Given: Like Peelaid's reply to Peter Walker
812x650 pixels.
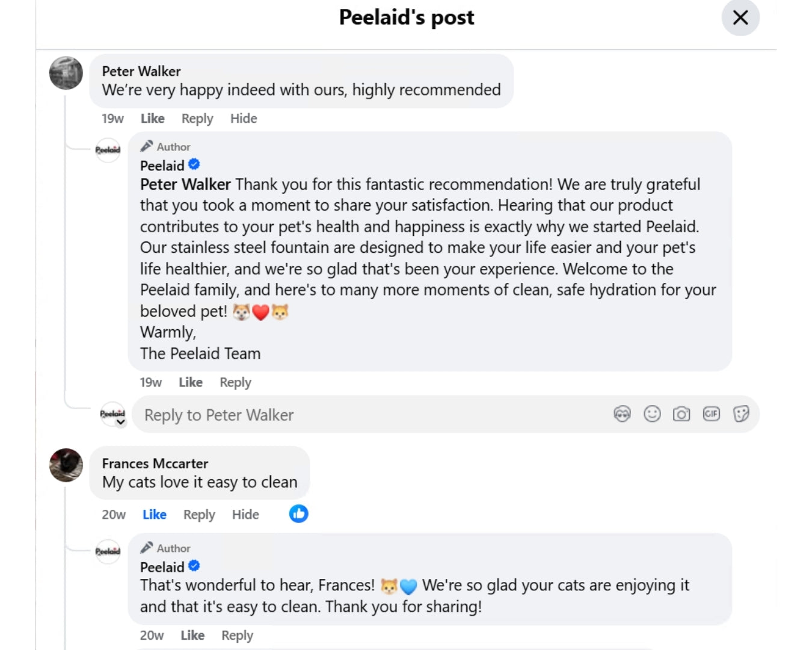Looking at the screenshot, I should [x=191, y=382].
